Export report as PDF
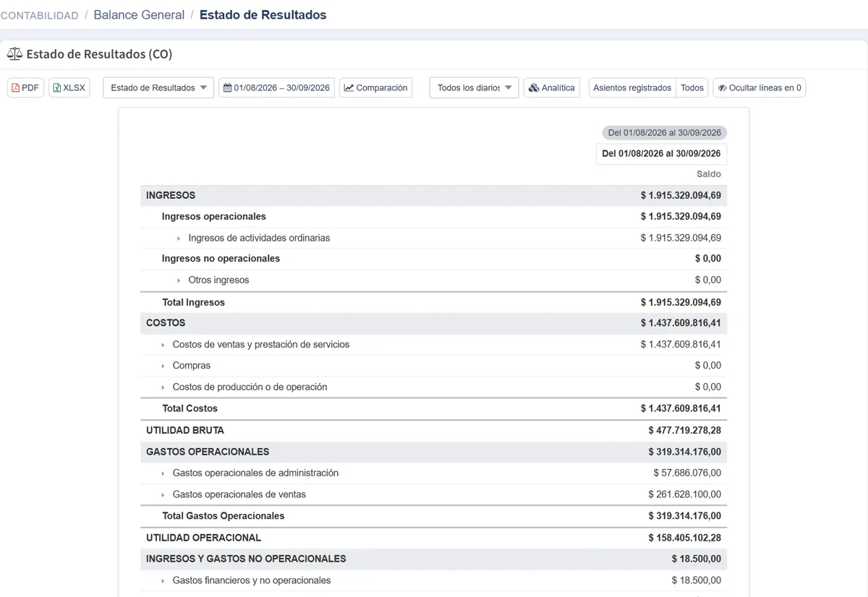The width and height of the screenshot is (868, 597). coord(25,87)
